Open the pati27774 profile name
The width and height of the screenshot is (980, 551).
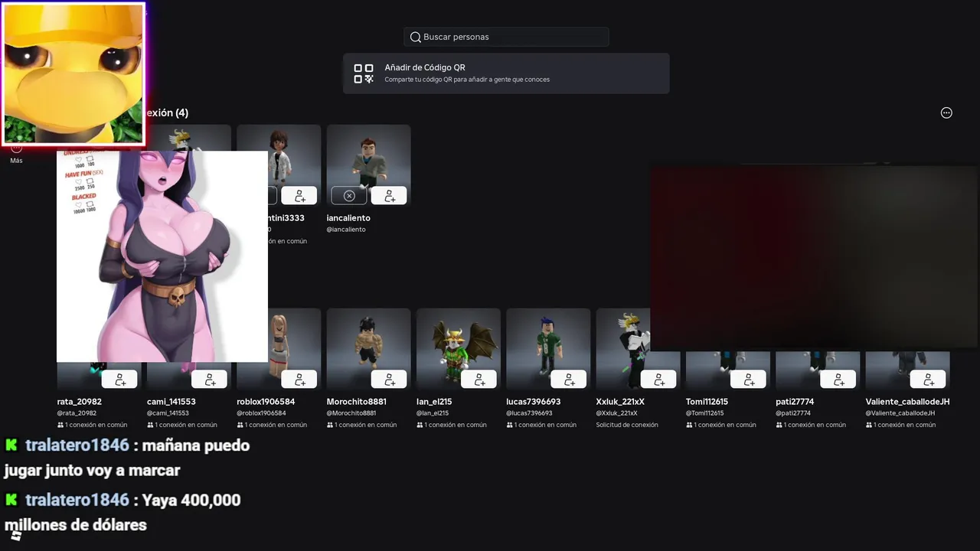click(x=795, y=402)
